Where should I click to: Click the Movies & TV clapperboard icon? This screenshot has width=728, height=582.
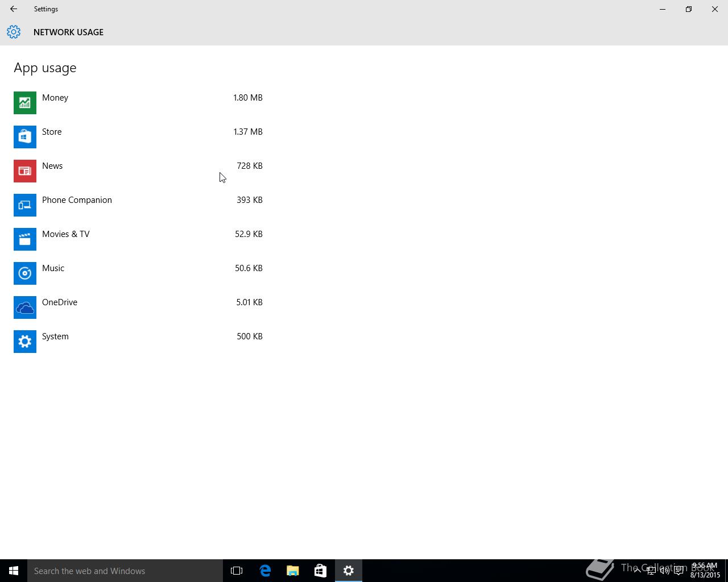25,239
